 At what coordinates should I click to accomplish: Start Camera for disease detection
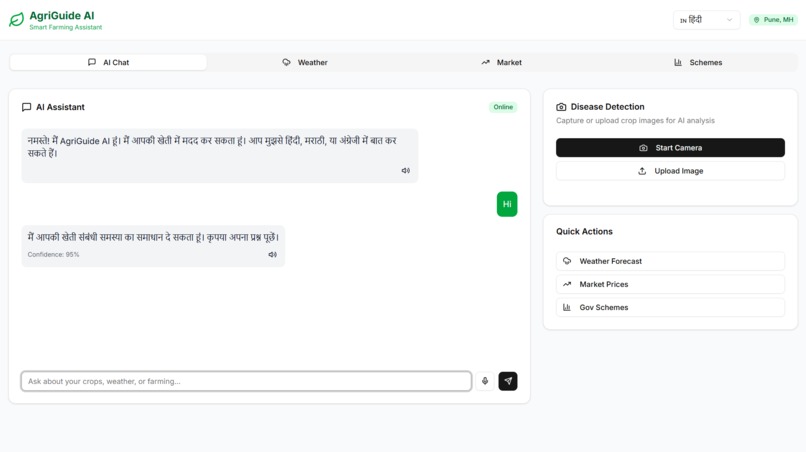670,148
